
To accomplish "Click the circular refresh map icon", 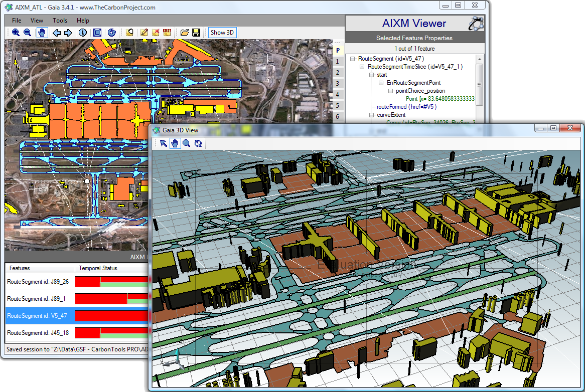I will point(111,33).
